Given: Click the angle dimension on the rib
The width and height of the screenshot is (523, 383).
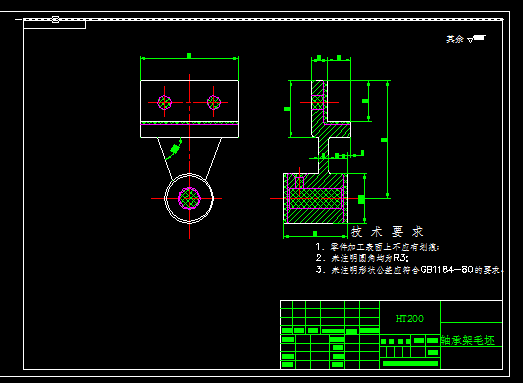Looking at the screenshot, I should click(174, 149).
